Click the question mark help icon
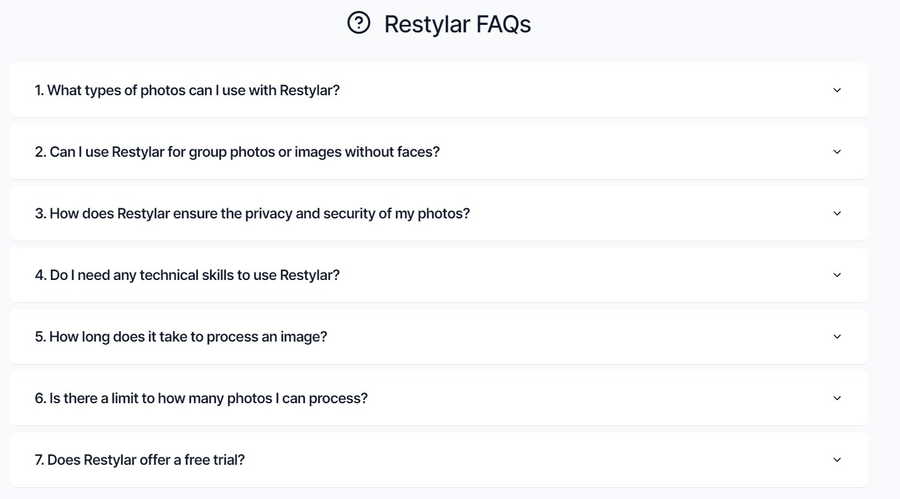 point(359,23)
